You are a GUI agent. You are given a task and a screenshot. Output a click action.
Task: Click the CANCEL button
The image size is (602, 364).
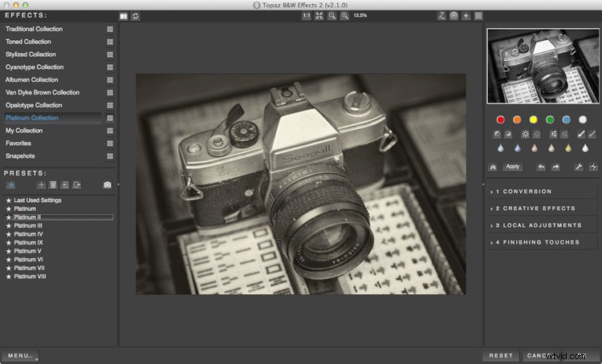click(x=540, y=355)
